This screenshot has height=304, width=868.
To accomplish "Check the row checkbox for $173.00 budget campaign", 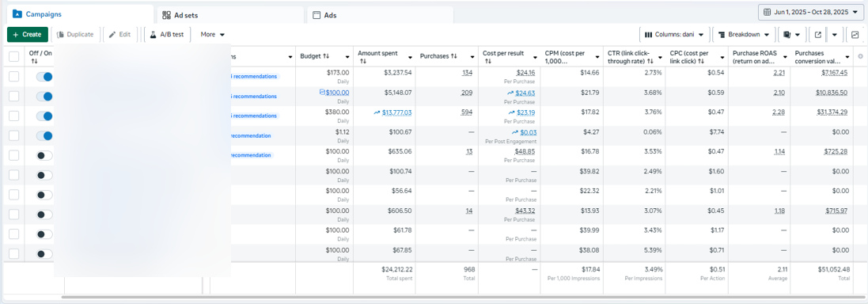I will click(x=13, y=77).
